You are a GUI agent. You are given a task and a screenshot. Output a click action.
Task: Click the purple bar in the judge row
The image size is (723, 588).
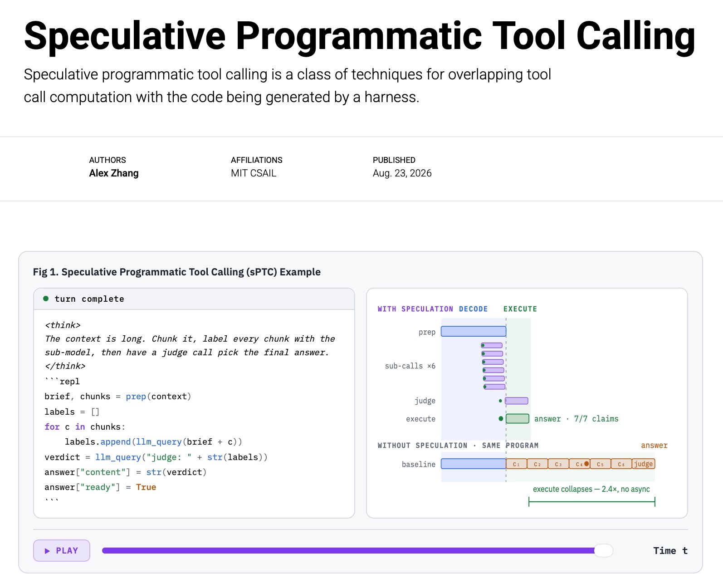pyautogui.click(x=517, y=401)
